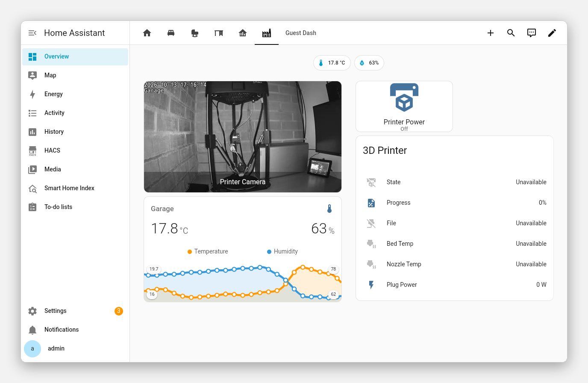Open the house view tab icon
Image resolution: width=588 pixels, height=383 pixels.
[x=243, y=33]
